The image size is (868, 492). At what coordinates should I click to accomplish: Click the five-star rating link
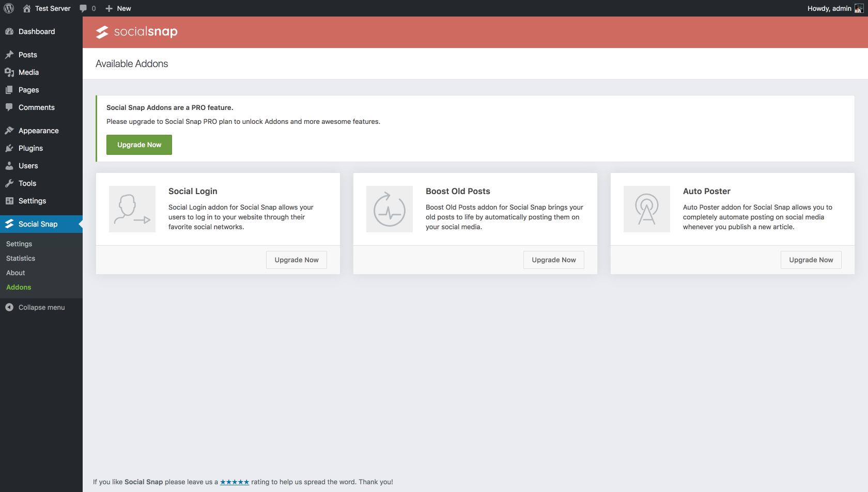pyautogui.click(x=235, y=482)
